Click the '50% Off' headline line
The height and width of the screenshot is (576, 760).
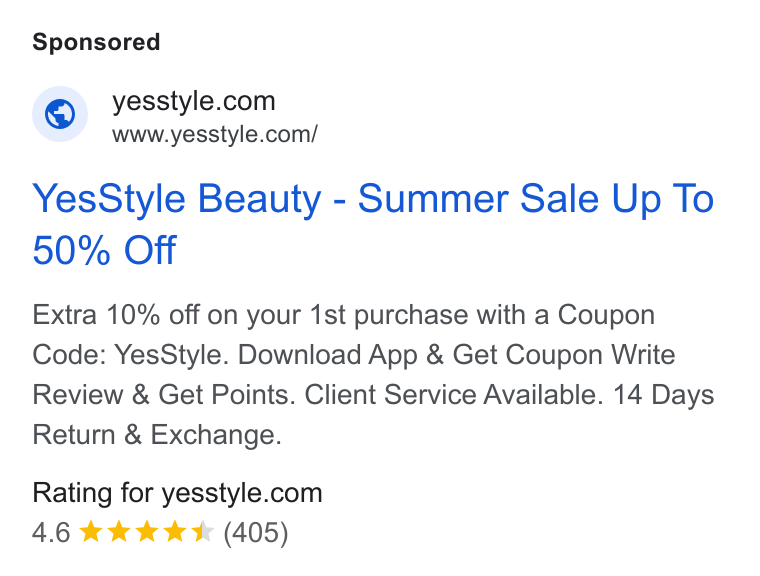[104, 251]
